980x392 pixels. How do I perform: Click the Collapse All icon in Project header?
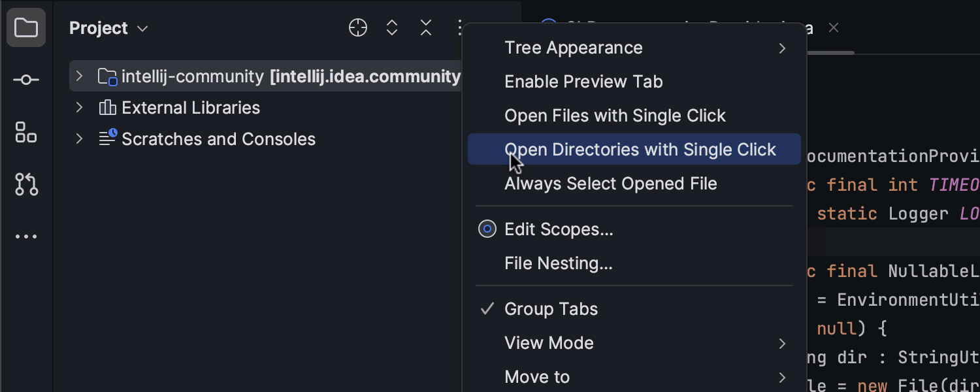426,28
